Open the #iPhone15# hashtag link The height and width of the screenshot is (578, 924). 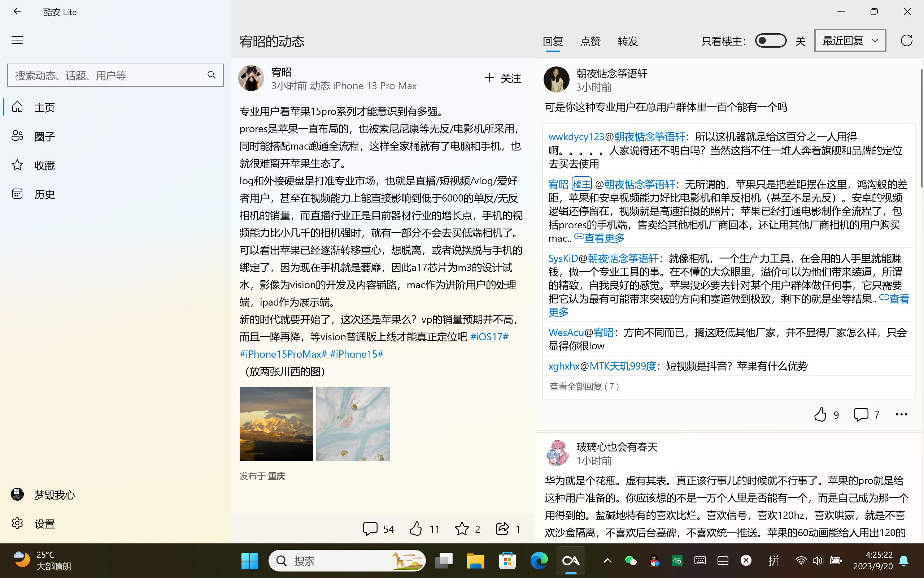click(356, 354)
